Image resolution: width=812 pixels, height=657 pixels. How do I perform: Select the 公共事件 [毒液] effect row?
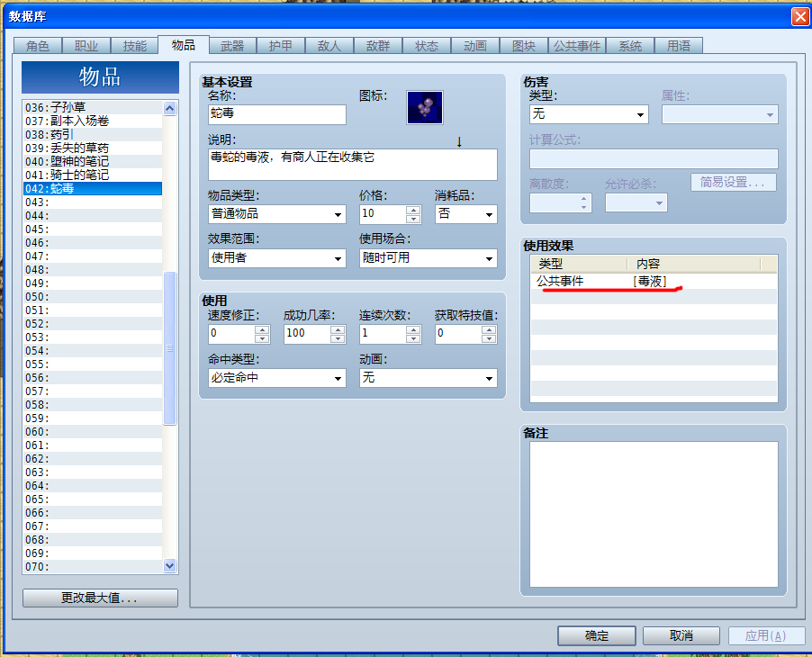654,281
